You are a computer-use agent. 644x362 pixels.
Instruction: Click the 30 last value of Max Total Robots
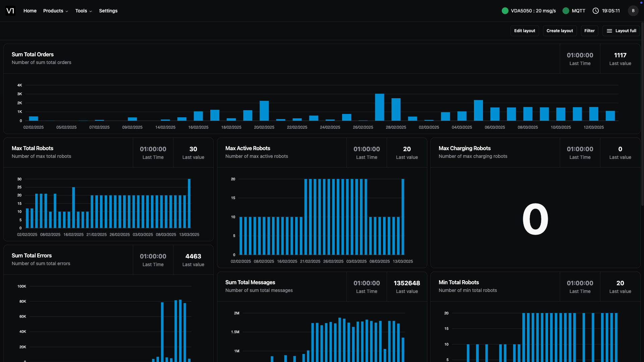click(x=193, y=149)
